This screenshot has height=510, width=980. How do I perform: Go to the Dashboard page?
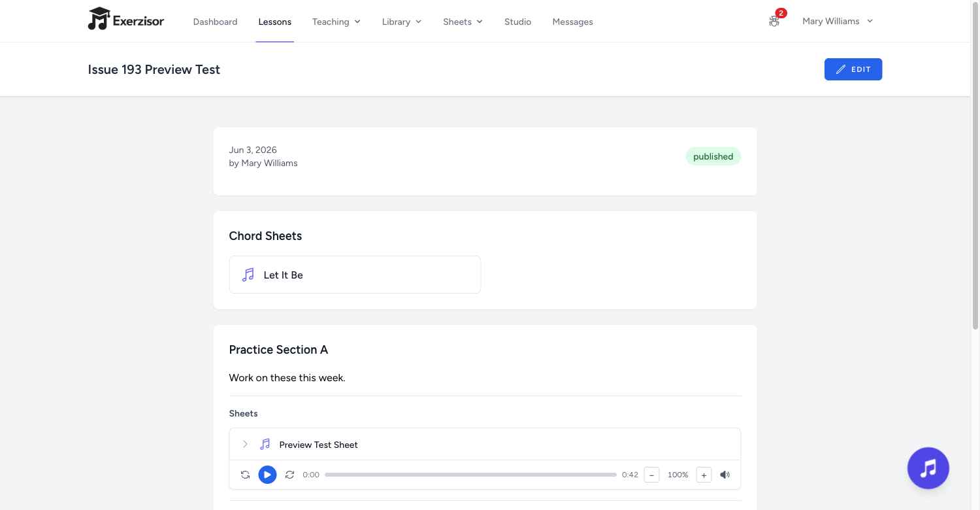pyautogui.click(x=215, y=22)
